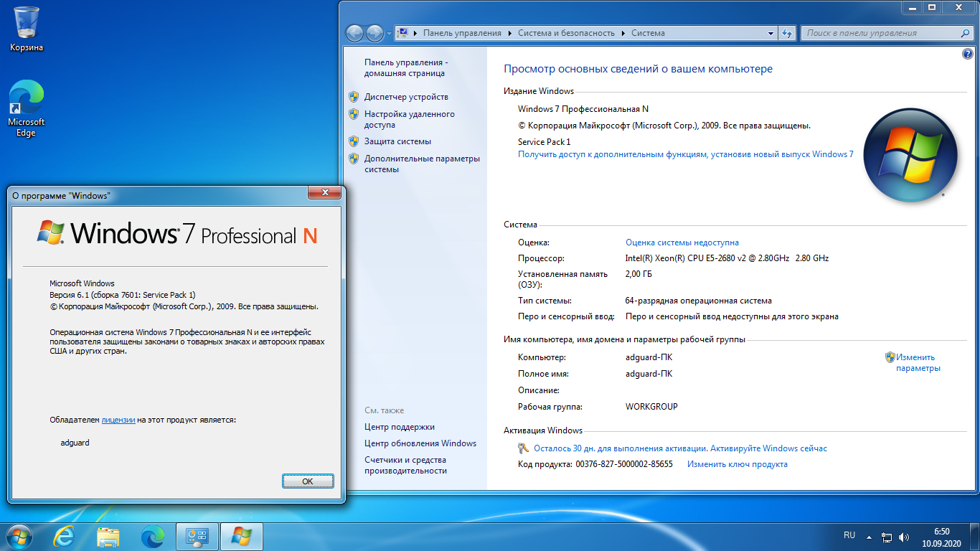This screenshot has width=980, height=551.
Task: Open the blue Help question mark icon
Action: (x=967, y=54)
